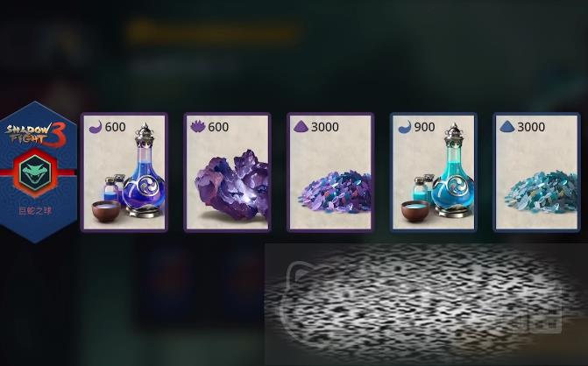588x366 pixels.
Task: Click the blue hexagonal banner panel
Action: [x=39, y=172]
